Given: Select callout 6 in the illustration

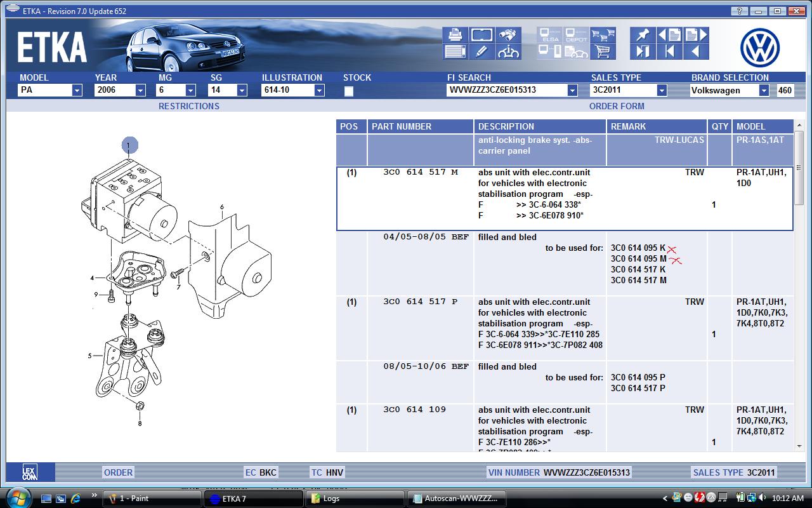Looking at the screenshot, I should [x=222, y=207].
